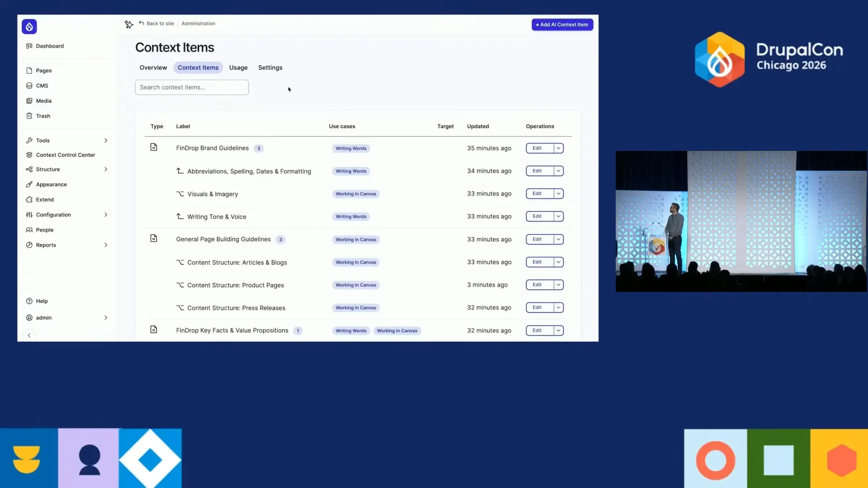Screen dimensions: 868x488
Task: Click the Context Control Center layers icon
Action: pos(29,155)
